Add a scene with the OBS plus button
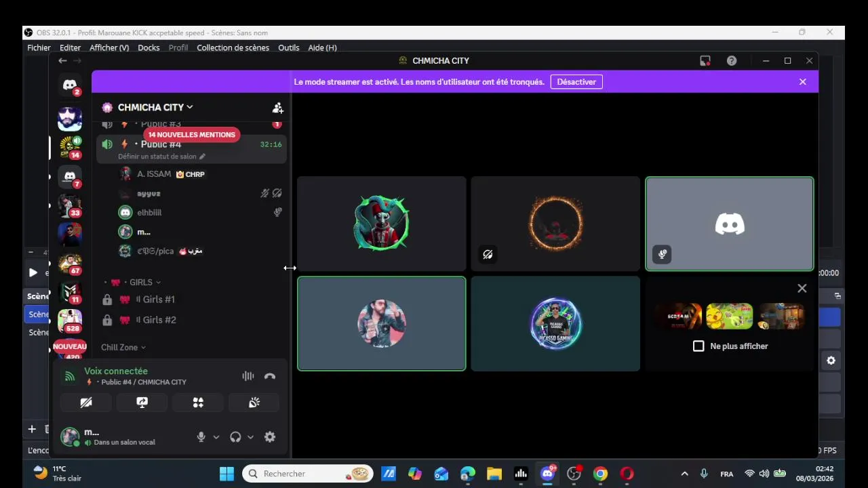This screenshot has height=488, width=868. (x=32, y=429)
